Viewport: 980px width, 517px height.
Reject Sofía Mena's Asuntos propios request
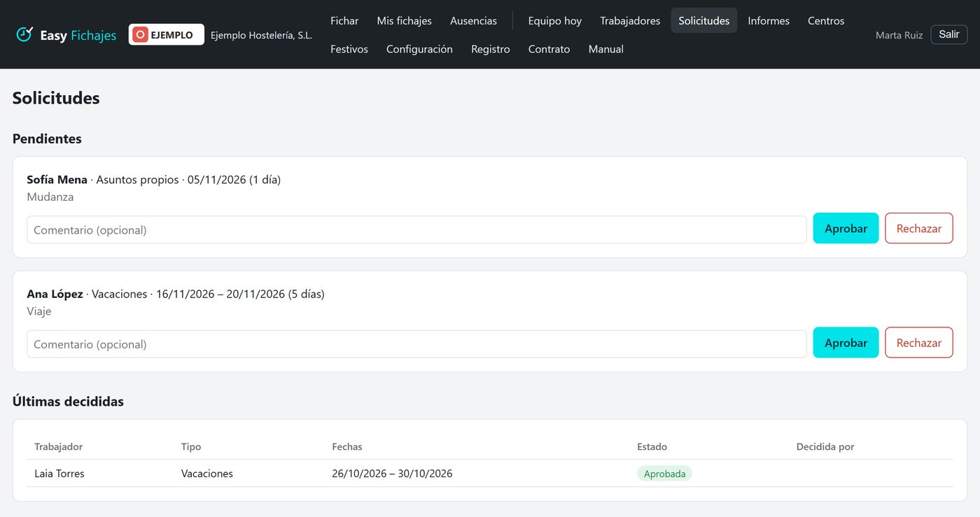click(x=918, y=228)
